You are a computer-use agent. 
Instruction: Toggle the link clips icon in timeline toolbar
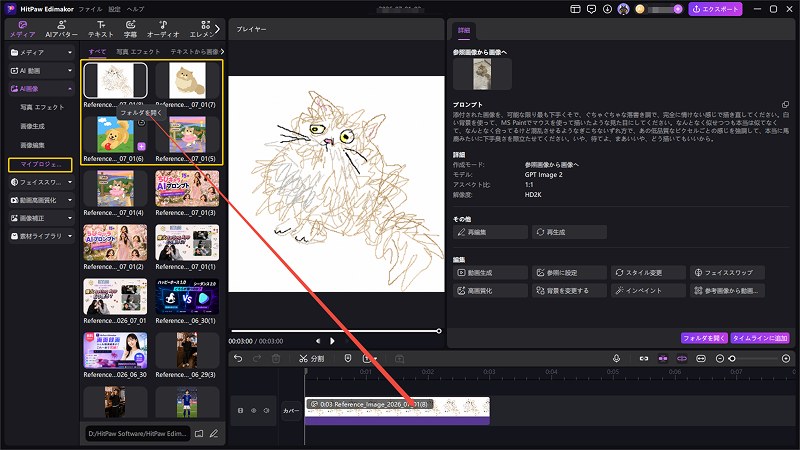[x=644, y=359]
